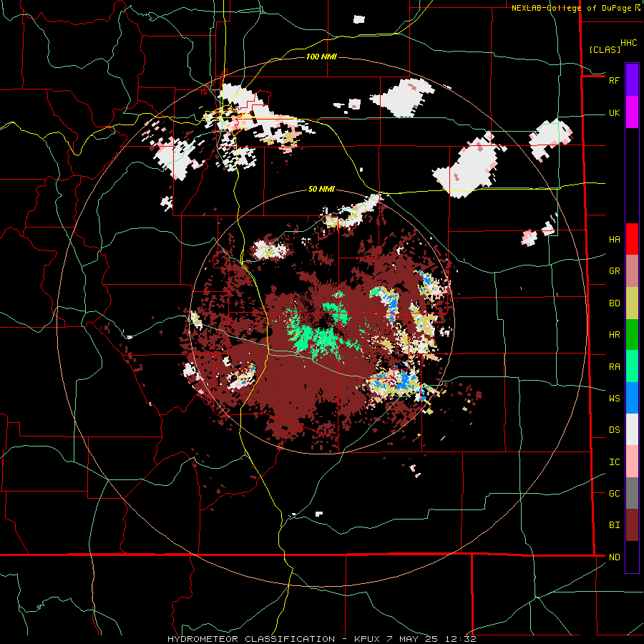The width and height of the screenshot is (644, 644).
Task: Click the UK magenta legend swatch
Action: tap(632, 112)
